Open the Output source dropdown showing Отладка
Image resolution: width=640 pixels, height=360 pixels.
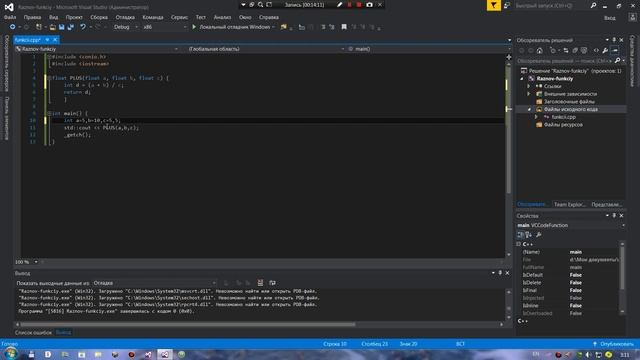pos(154,283)
